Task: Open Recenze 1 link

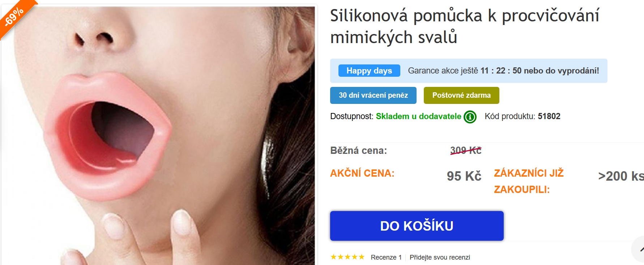Action: click(386, 257)
